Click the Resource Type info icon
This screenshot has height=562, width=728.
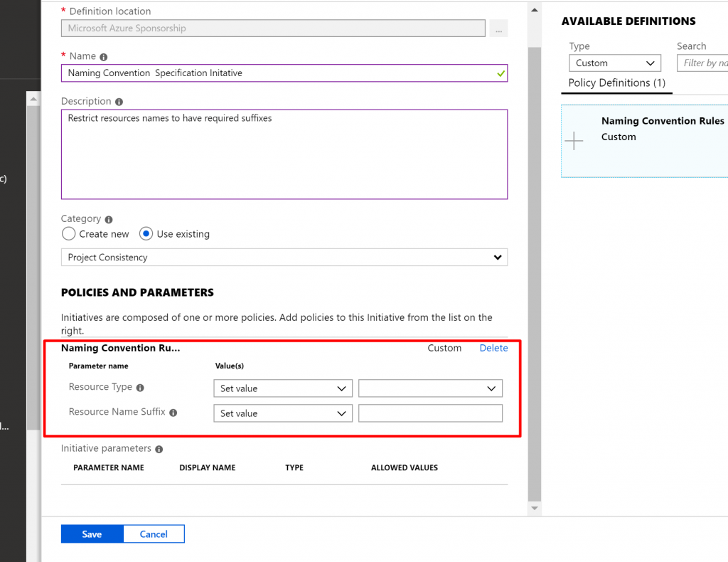(x=140, y=388)
